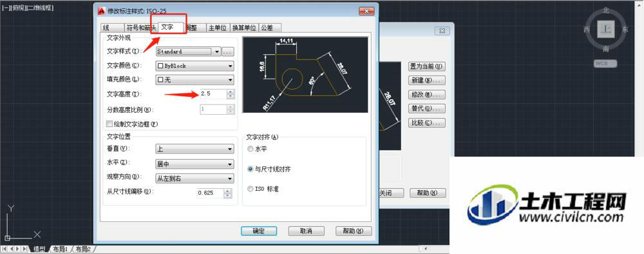Switch to the 布局1 tab
Screen dimensions: 644x254
[61, 249]
